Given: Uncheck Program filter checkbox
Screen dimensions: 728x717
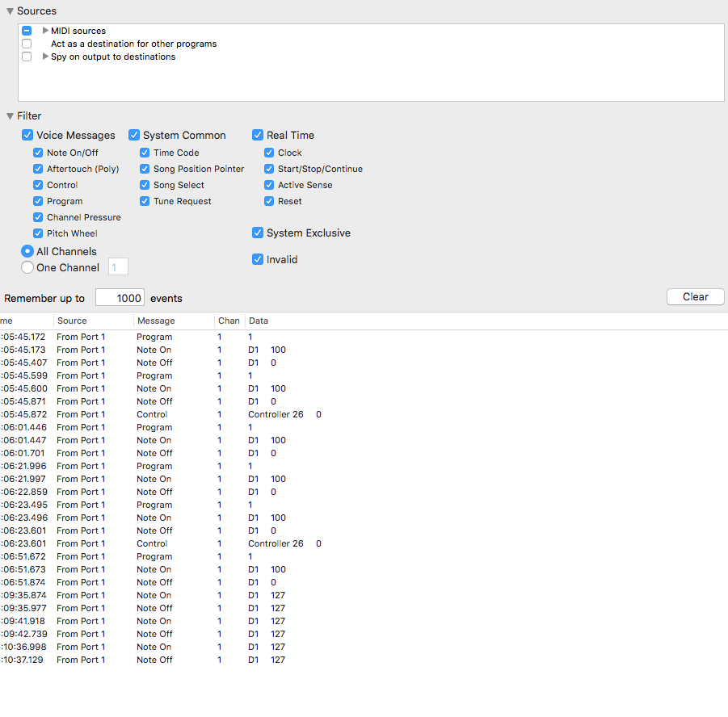Looking at the screenshot, I should (x=38, y=201).
